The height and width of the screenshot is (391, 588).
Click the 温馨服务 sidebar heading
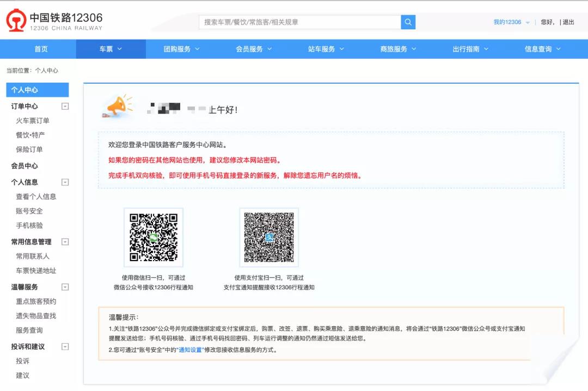pos(24,287)
